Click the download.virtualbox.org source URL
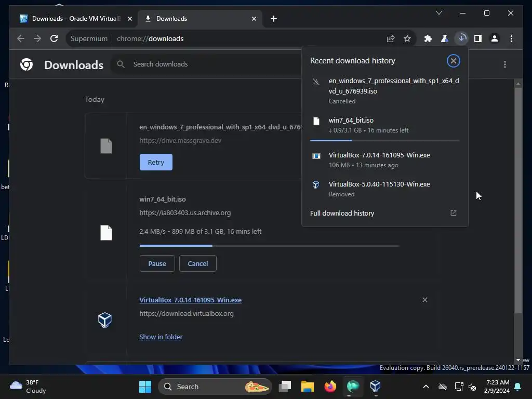 pyautogui.click(x=187, y=313)
